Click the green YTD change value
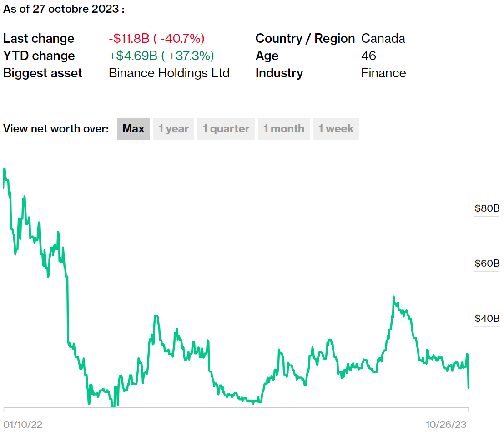Image resolution: width=504 pixels, height=432 pixels. click(161, 56)
